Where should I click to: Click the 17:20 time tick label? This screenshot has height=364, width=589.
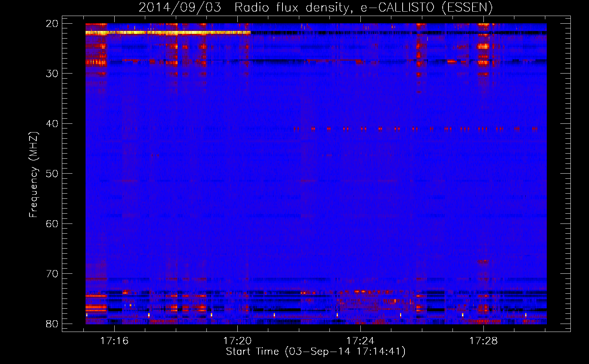[237, 341]
